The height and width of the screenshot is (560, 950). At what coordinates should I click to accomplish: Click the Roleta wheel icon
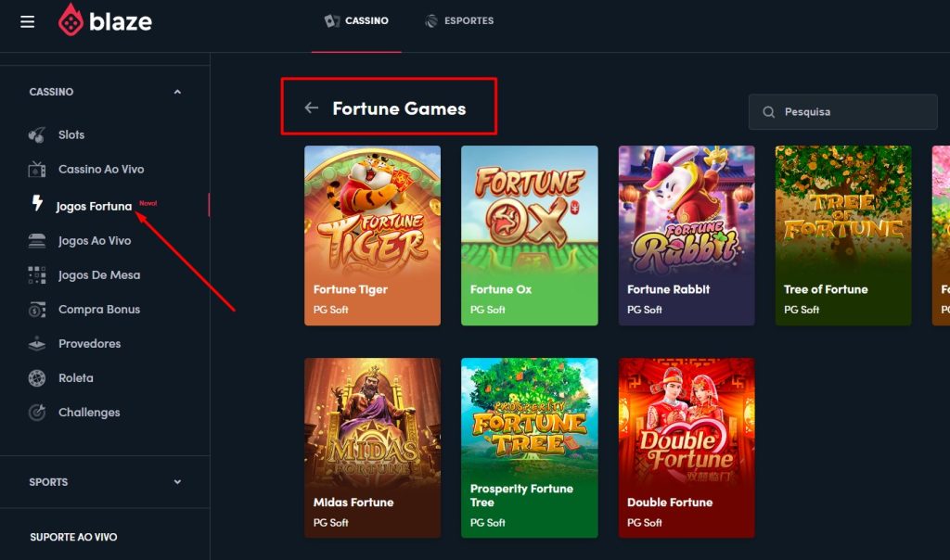point(37,378)
